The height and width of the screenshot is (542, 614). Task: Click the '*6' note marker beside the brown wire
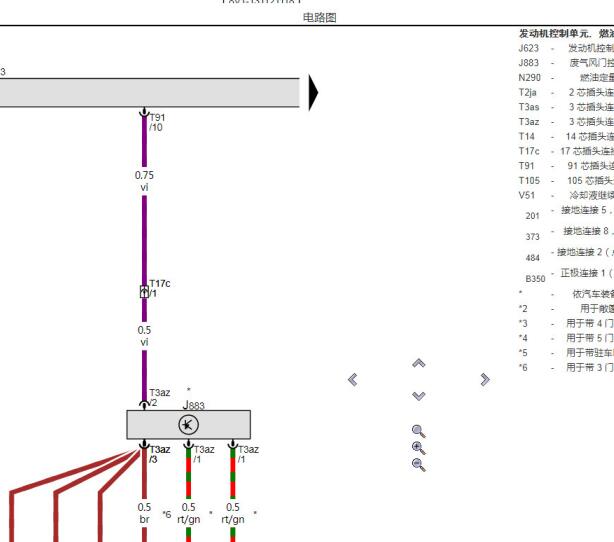[167, 514]
